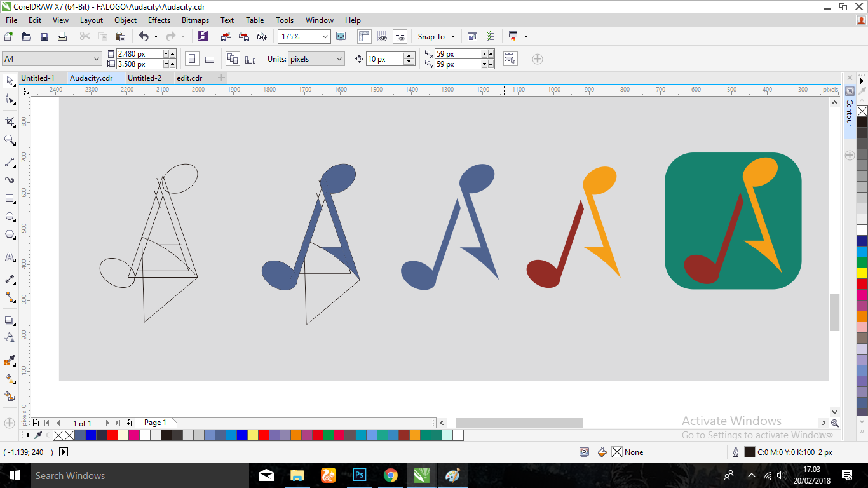Toggle Current Page layout button
The image size is (868, 488).
coord(250,59)
